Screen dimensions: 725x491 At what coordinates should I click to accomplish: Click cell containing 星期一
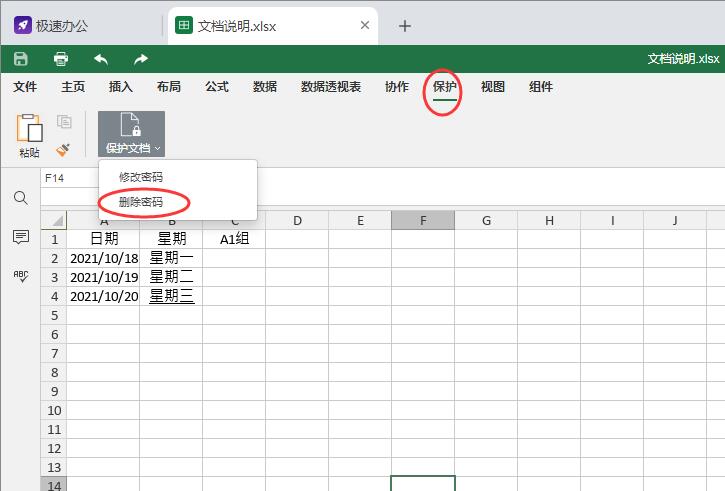coord(171,258)
